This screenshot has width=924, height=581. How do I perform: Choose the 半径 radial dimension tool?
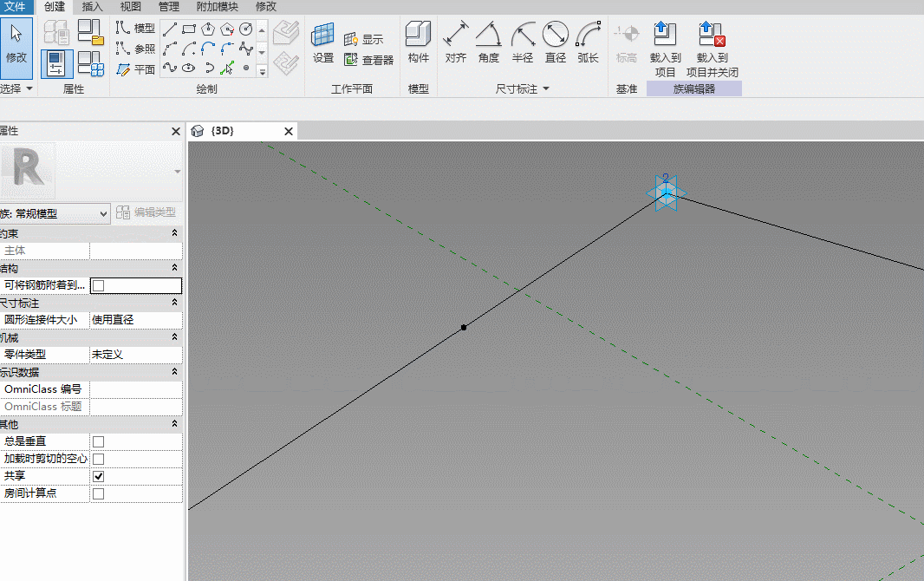[x=522, y=42]
